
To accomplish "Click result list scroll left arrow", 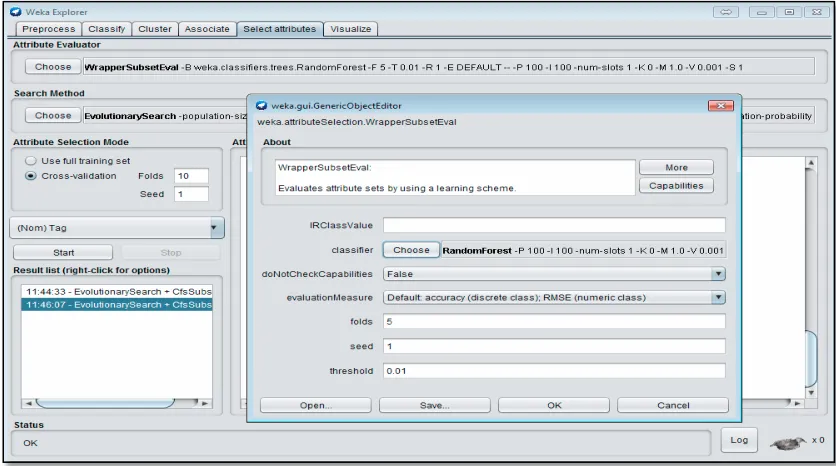I will pyautogui.click(x=28, y=404).
